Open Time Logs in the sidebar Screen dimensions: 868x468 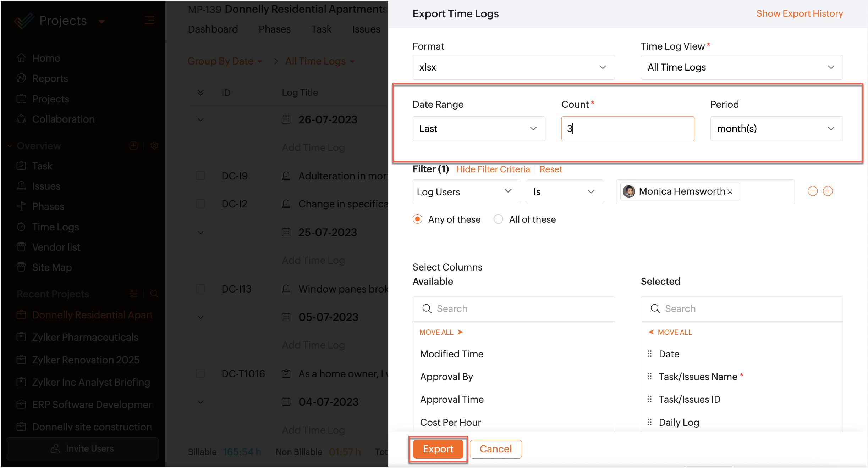coord(55,227)
